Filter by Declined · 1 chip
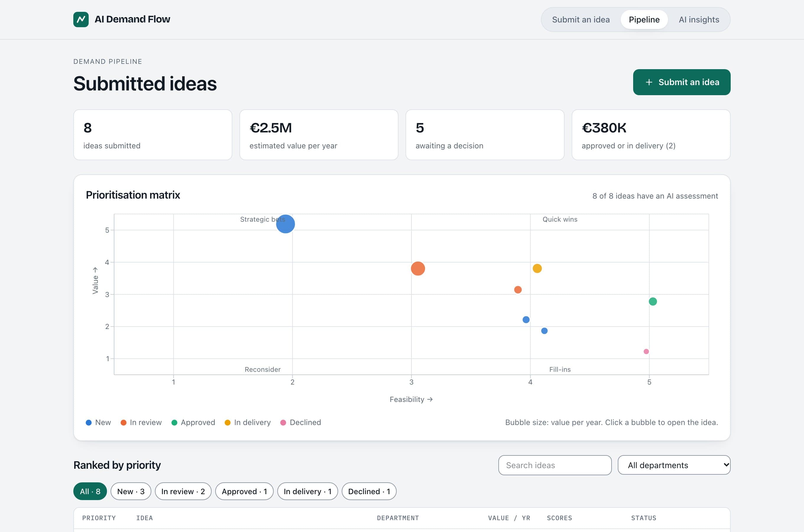Viewport: 804px width, 532px height. (x=369, y=491)
